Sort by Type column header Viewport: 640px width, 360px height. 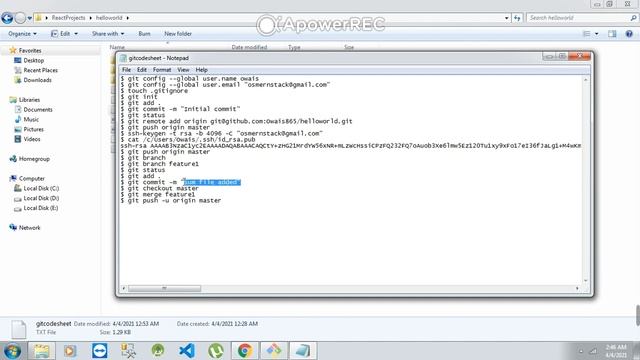click(x=294, y=47)
